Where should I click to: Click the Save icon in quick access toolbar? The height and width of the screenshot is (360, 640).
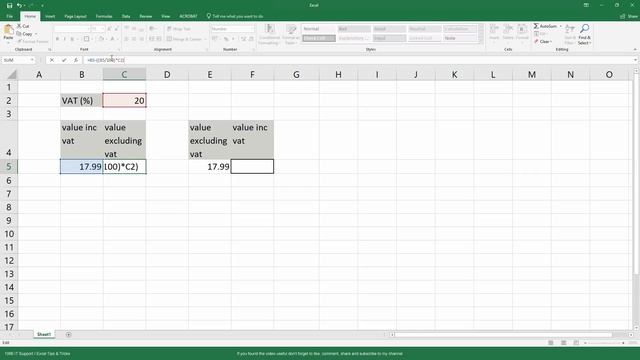[9, 5]
